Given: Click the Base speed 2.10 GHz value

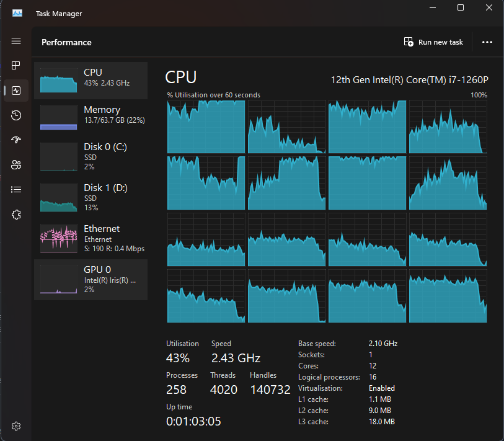Looking at the screenshot, I should coord(383,344).
